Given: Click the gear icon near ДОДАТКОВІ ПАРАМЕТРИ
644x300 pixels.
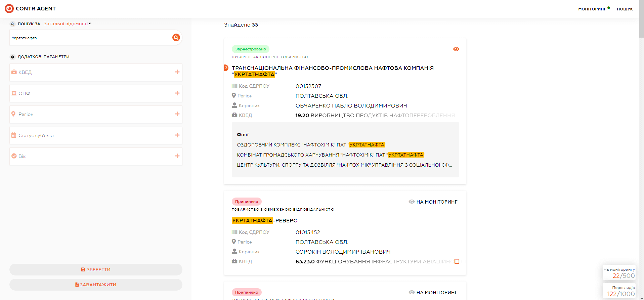Looking at the screenshot, I should 12,57.
